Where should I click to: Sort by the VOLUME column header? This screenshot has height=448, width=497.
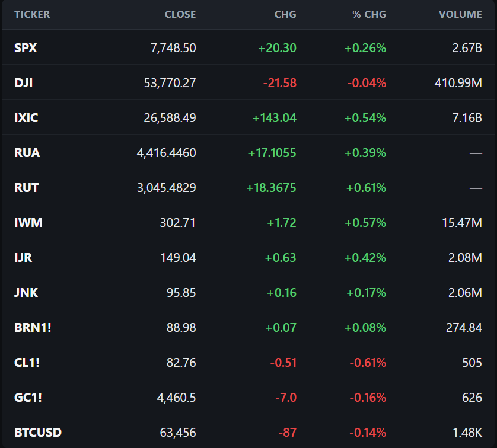point(460,14)
